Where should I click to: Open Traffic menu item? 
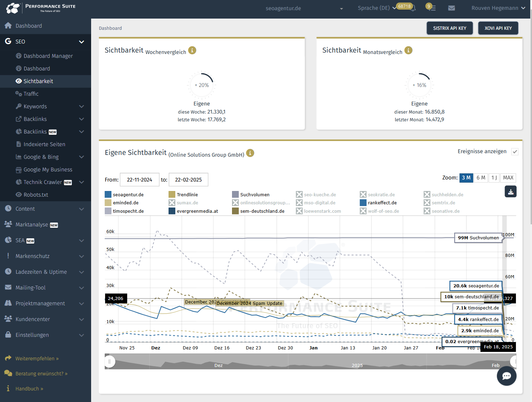coord(46,94)
